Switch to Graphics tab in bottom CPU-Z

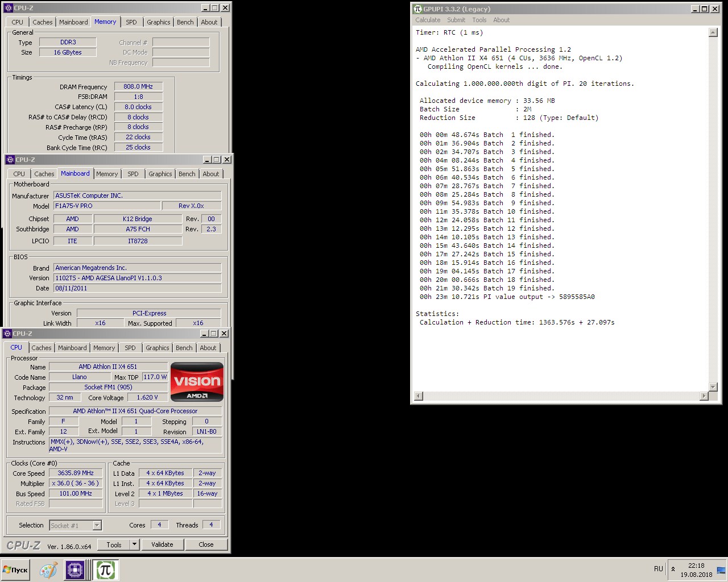158,348
